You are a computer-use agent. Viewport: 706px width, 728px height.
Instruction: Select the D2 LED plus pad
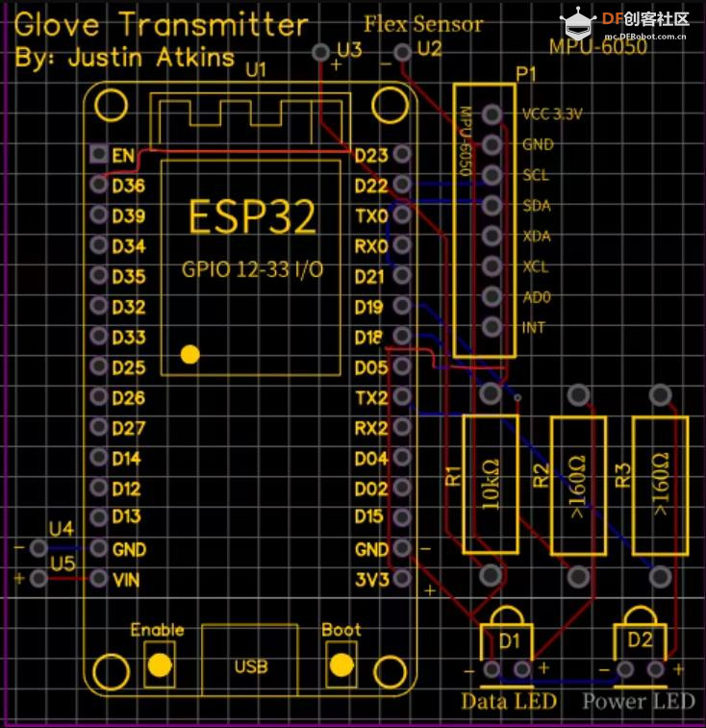[x=656, y=669]
